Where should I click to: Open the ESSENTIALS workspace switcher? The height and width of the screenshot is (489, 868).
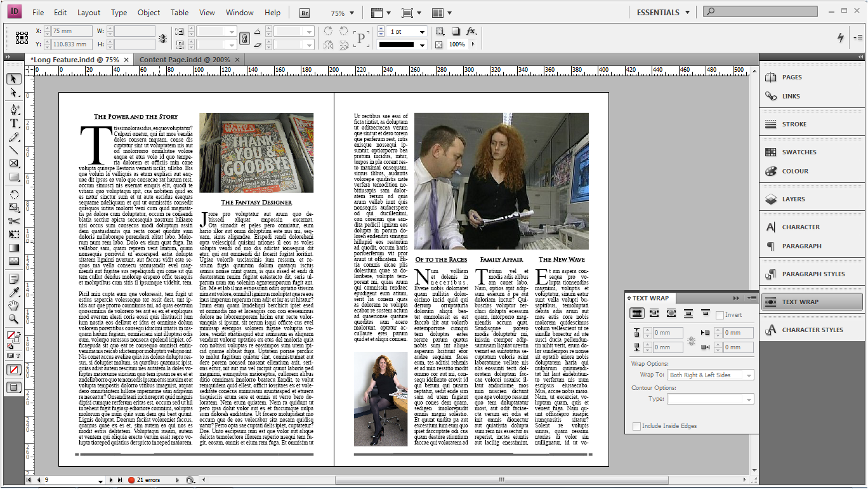click(663, 12)
